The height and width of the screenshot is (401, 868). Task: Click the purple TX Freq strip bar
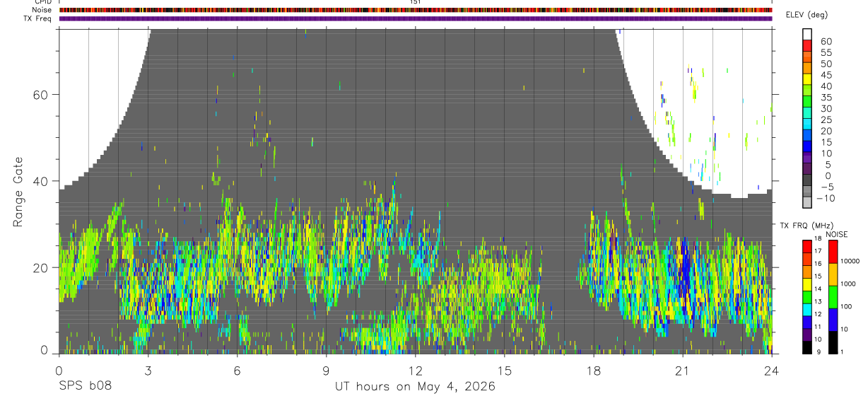pos(416,18)
